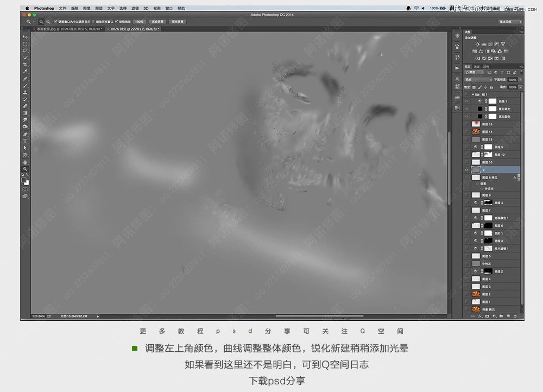Click the lock all icon in layers panel

point(491,87)
